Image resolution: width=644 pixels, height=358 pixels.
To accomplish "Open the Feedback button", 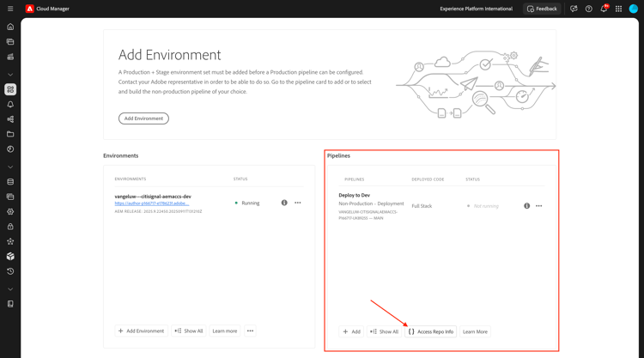I will (542, 9).
